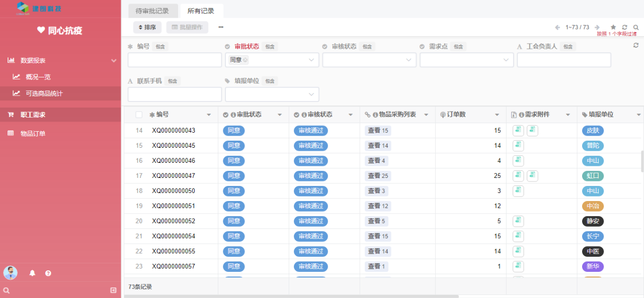Expand the 填报单位 filter dropdown
Viewport: 644px width, 298px height.
coord(272,94)
